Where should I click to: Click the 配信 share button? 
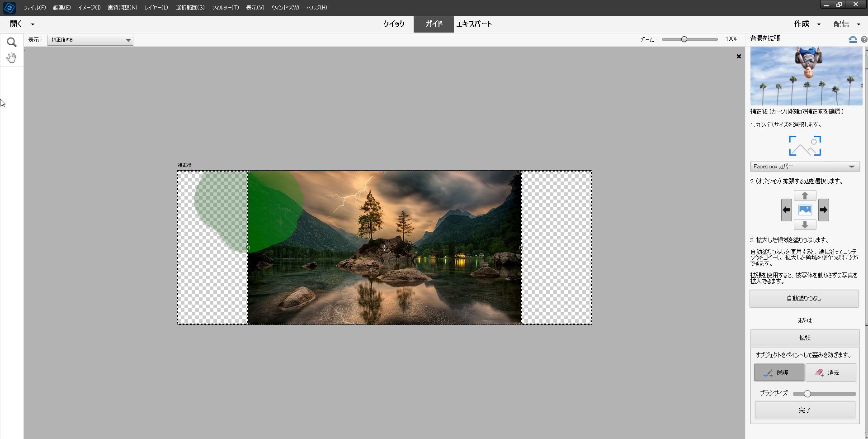click(841, 24)
